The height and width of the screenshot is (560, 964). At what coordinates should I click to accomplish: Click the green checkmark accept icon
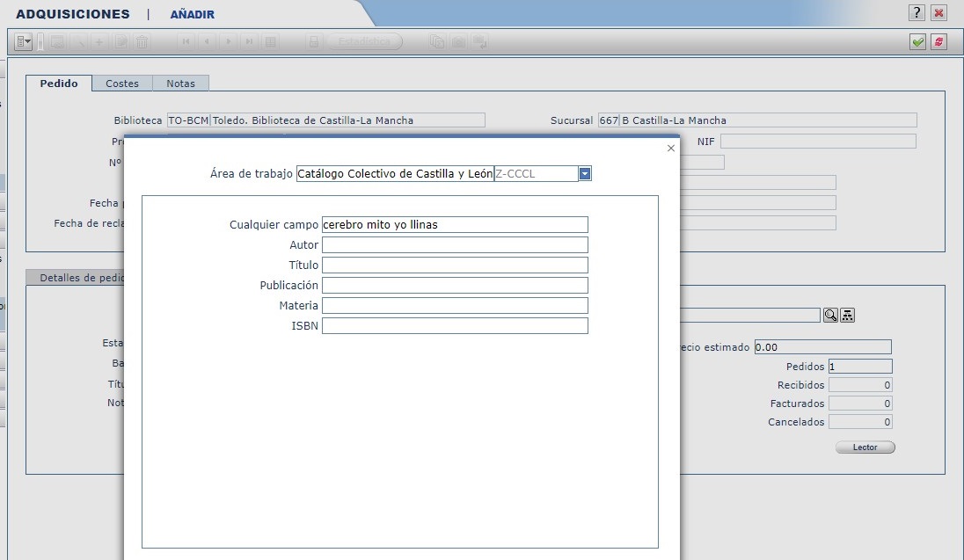click(x=917, y=41)
